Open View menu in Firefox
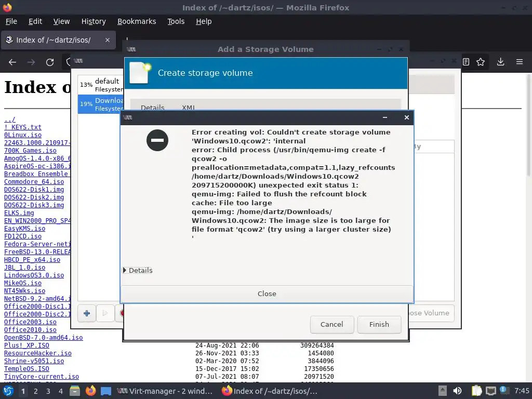This screenshot has width=532, height=399. tap(61, 21)
